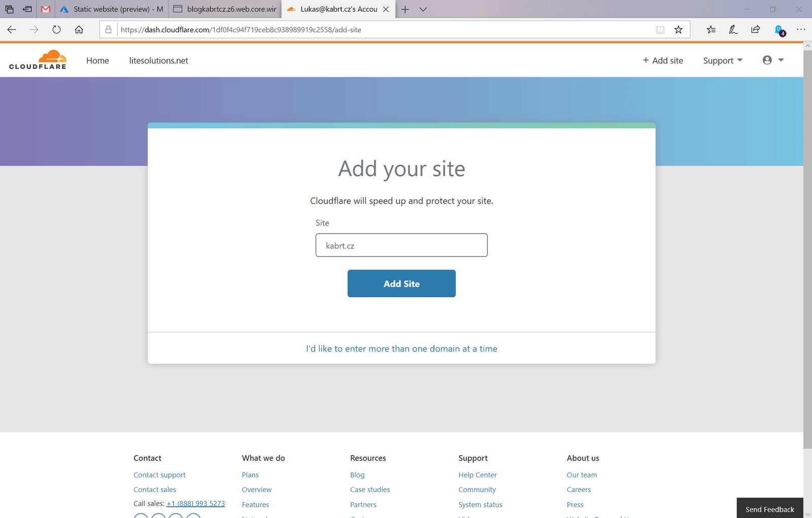
Task: Click the scrollbar down arrow
Action: [807, 514]
